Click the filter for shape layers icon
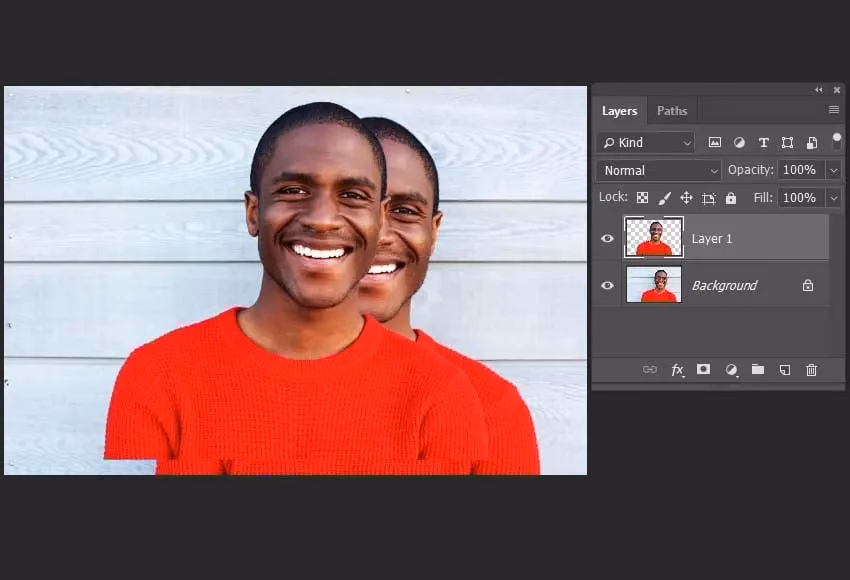Screen dimensions: 850x580 (787, 142)
